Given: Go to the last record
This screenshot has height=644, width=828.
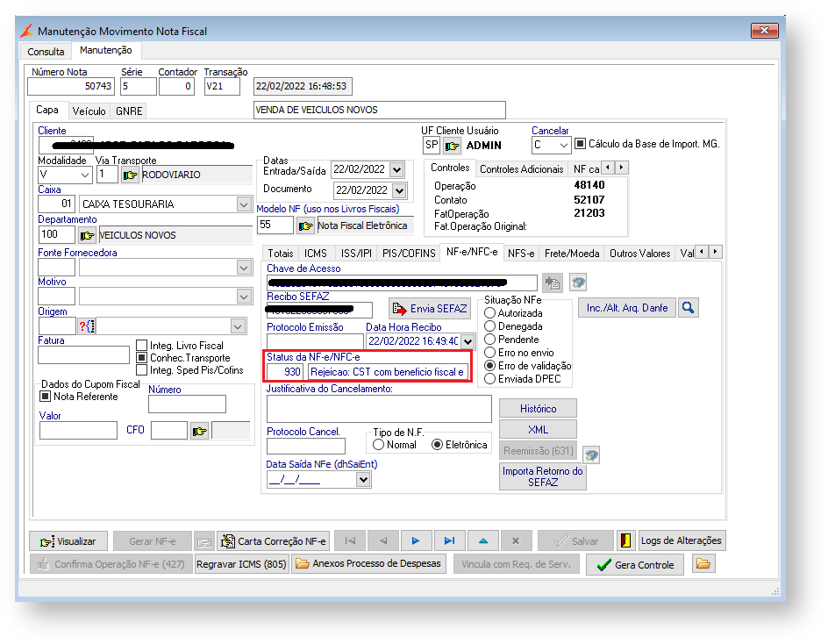Looking at the screenshot, I should [449, 541].
